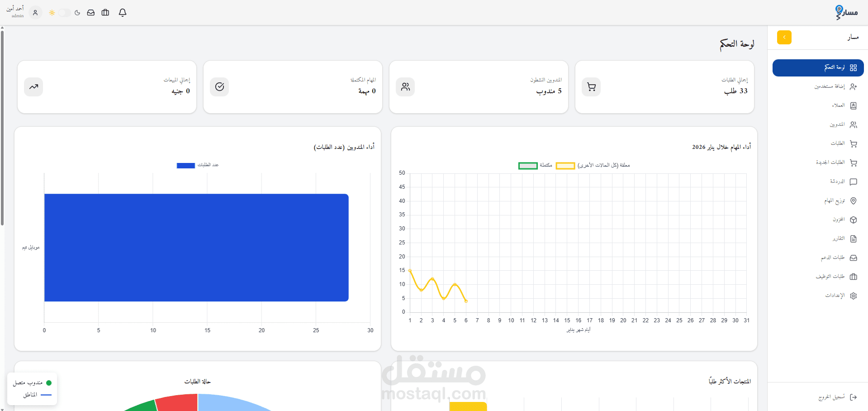Click trending icon on إجمالي المبيعات card
This screenshot has width=868, height=411.
coord(33,87)
